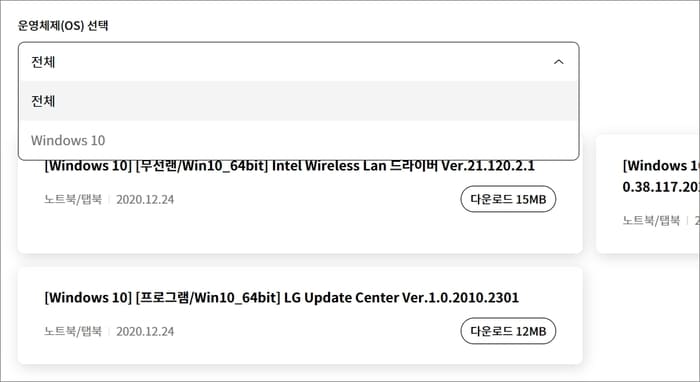Click 노트북/탭북 label in the cut-off right card
Image resolution: width=700 pixels, height=382 pixels.
[x=651, y=220]
